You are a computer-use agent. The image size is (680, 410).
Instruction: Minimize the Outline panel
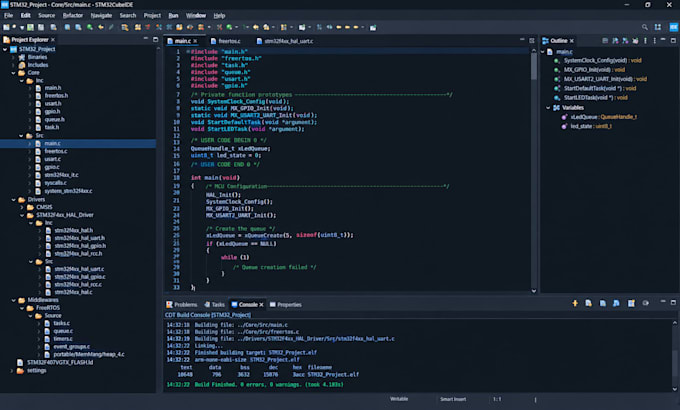click(x=663, y=40)
